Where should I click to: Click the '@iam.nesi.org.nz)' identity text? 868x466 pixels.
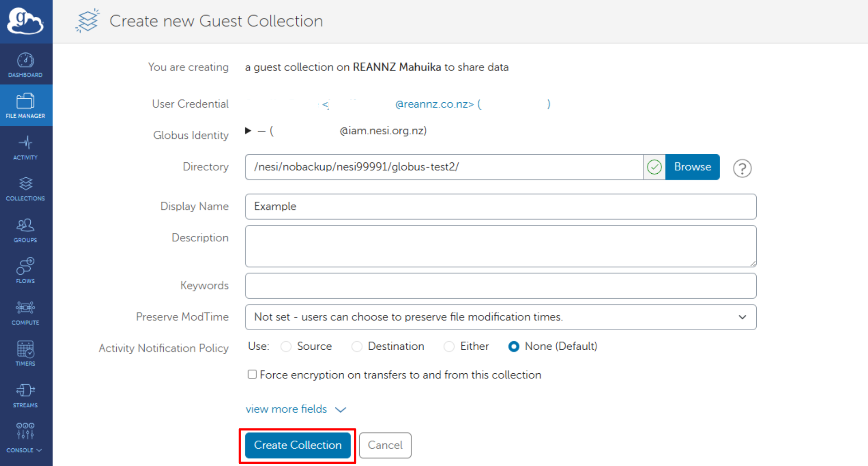pyautogui.click(x=383, y=131)
